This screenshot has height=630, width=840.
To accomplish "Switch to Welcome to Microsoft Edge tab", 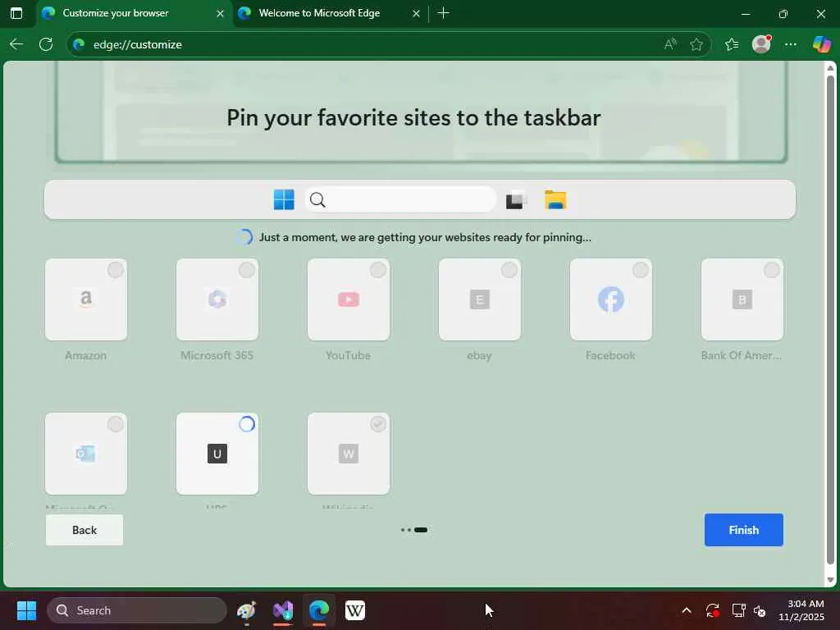I will click(x=331, y=13).
